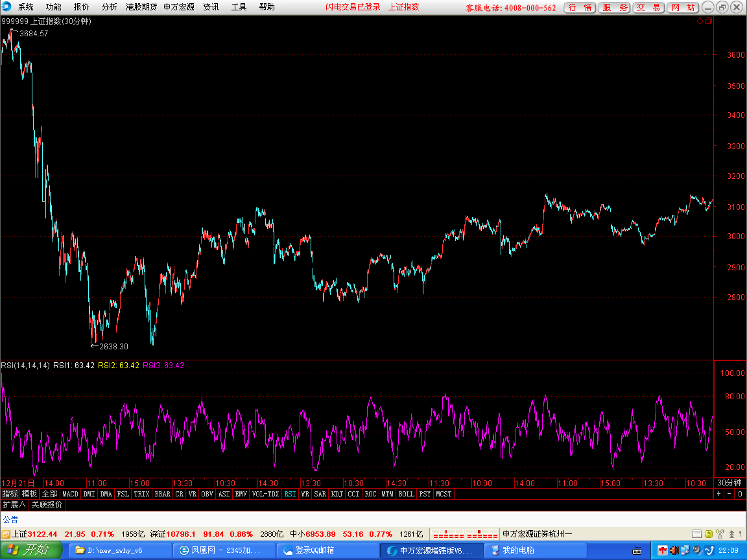Select the 模板 tab
This screenshot has height=560, width=747.
29,494
